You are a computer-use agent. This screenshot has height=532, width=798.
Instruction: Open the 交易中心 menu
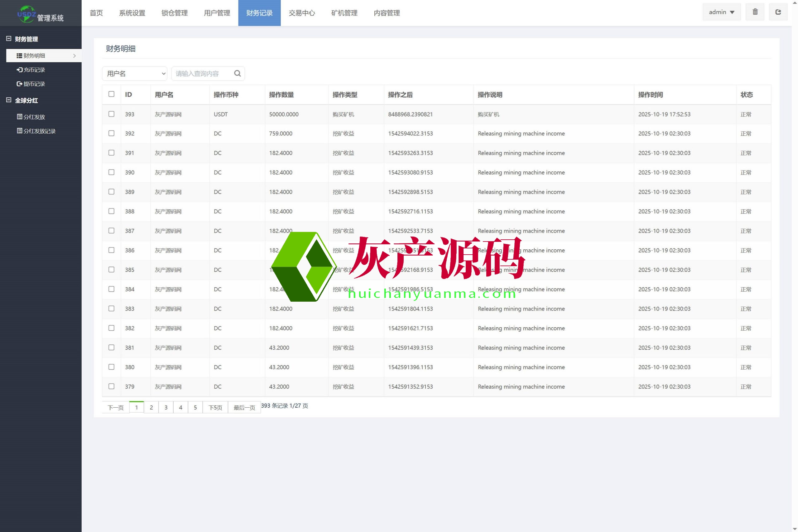tap(301, 13)
